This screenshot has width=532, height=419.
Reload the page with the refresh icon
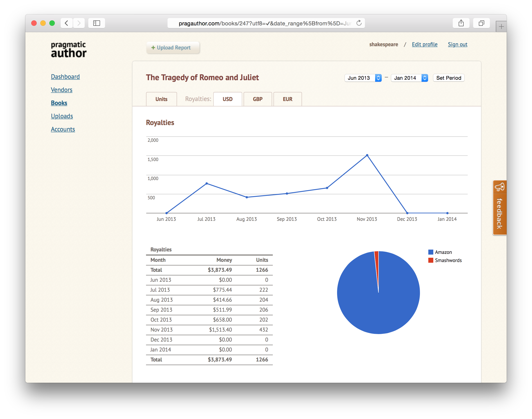coord(359,23)
